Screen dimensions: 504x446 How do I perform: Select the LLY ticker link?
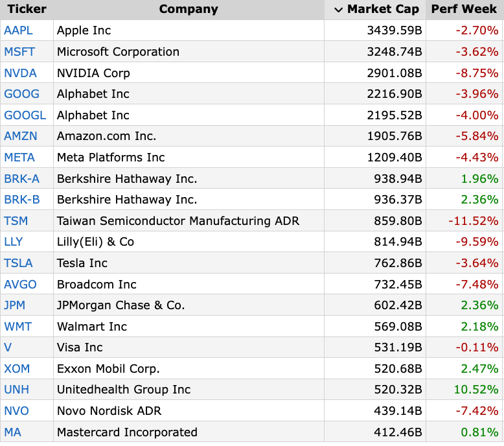click(x=13, y=242)
